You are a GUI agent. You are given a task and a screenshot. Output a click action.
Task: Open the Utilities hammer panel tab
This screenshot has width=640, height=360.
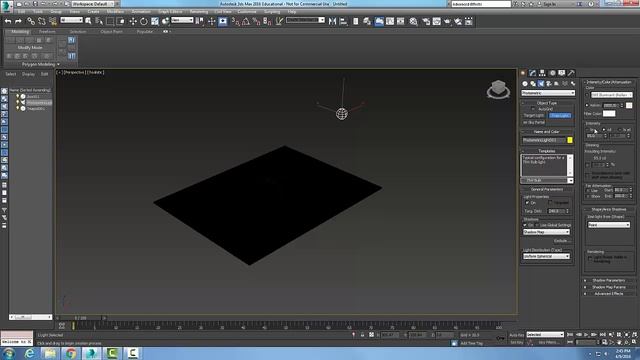[571, 73]
